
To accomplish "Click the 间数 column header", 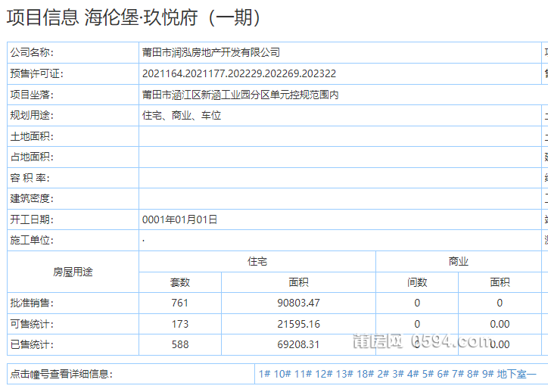I will point(417,282).
